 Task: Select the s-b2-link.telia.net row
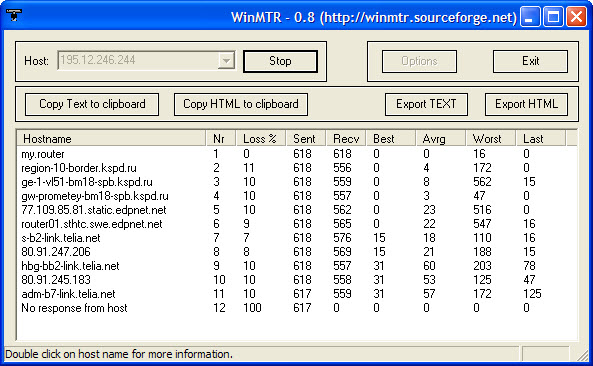pyautogui.click(x=297, y=238)
